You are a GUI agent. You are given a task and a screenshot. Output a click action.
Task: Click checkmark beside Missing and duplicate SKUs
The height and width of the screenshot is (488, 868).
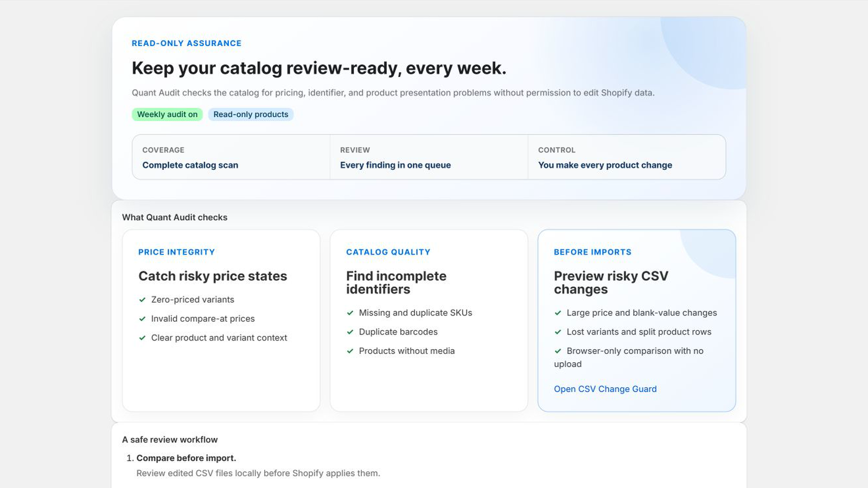click(x=350, y=313)
